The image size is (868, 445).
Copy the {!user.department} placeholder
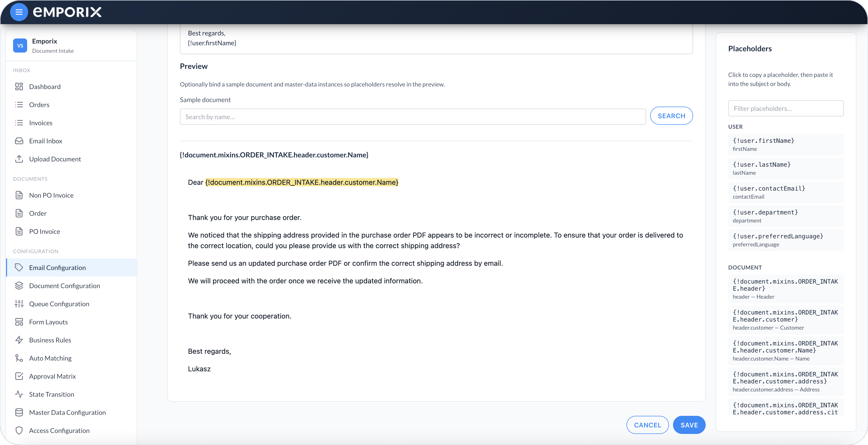point(786,216)
